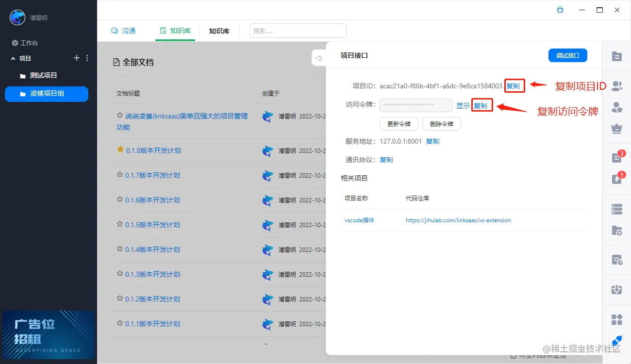Click the 创建于 column header

point(271,94)
